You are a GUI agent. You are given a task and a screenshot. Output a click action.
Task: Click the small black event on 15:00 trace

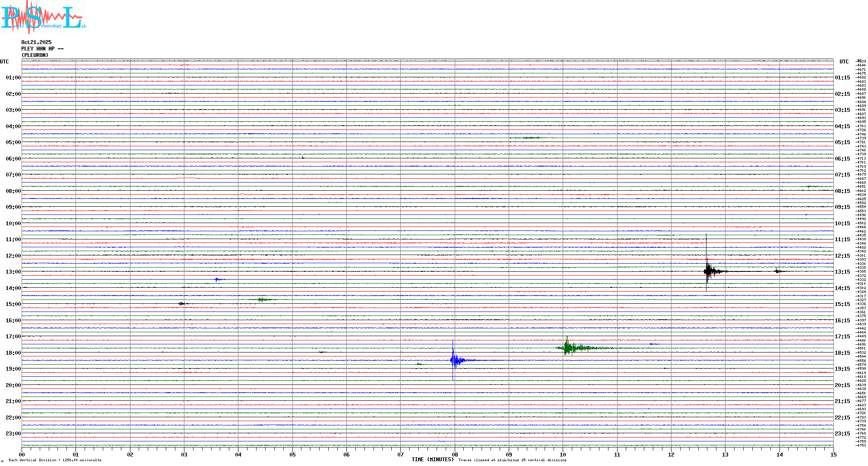pyautogui.click(x=182, y=304)
